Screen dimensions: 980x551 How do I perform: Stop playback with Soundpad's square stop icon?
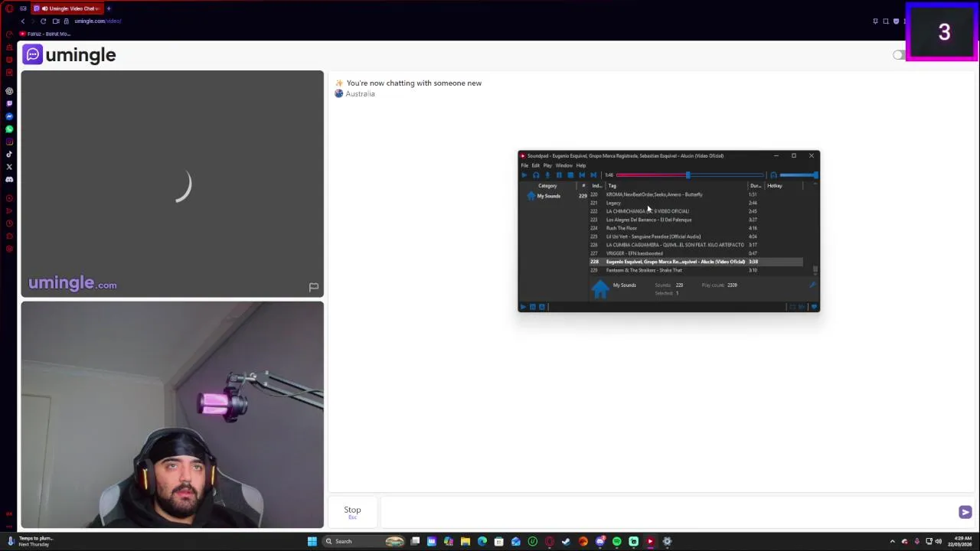(x=570, y=175)
